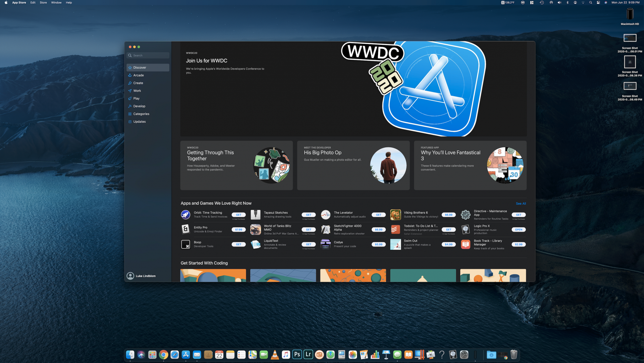Open the Join Us for WWDC banner
Viewport: 644px width, 363px height.
[354, 89]
